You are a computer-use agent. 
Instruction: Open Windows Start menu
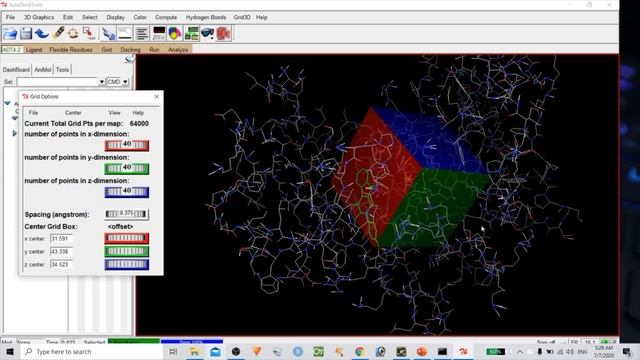coord(10,351)
